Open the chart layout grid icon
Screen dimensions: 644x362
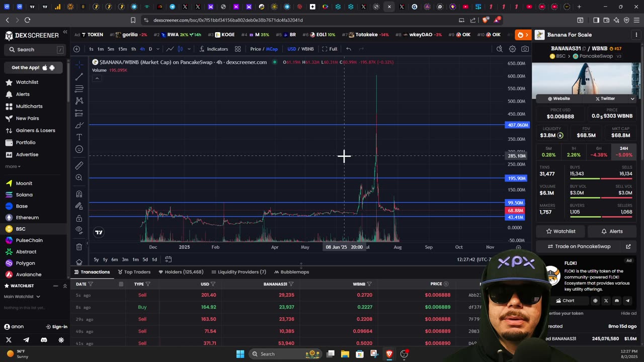tap(237, 49)
